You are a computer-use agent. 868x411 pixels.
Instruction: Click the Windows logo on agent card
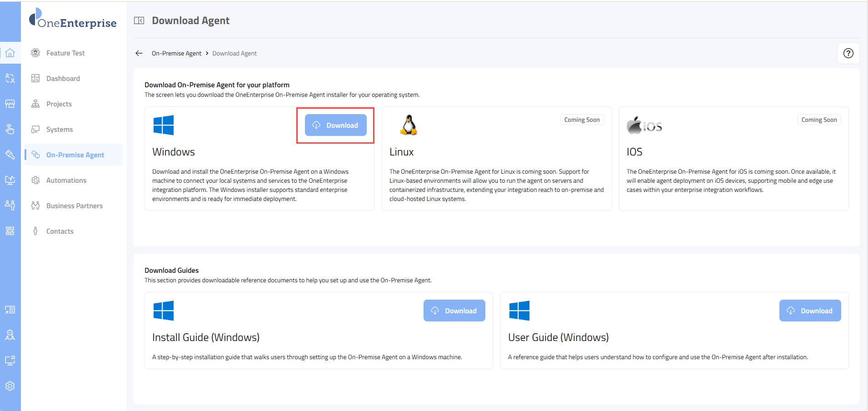[164, 125]
